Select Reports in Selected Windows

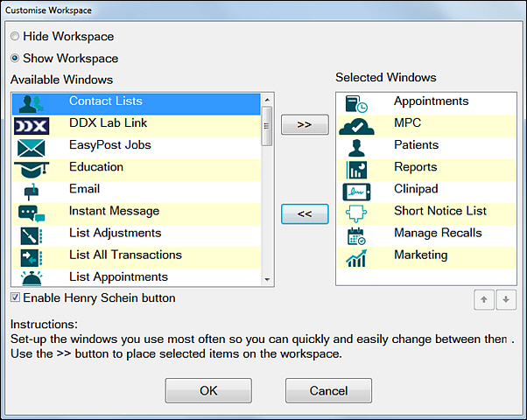[x=426, y=170]
